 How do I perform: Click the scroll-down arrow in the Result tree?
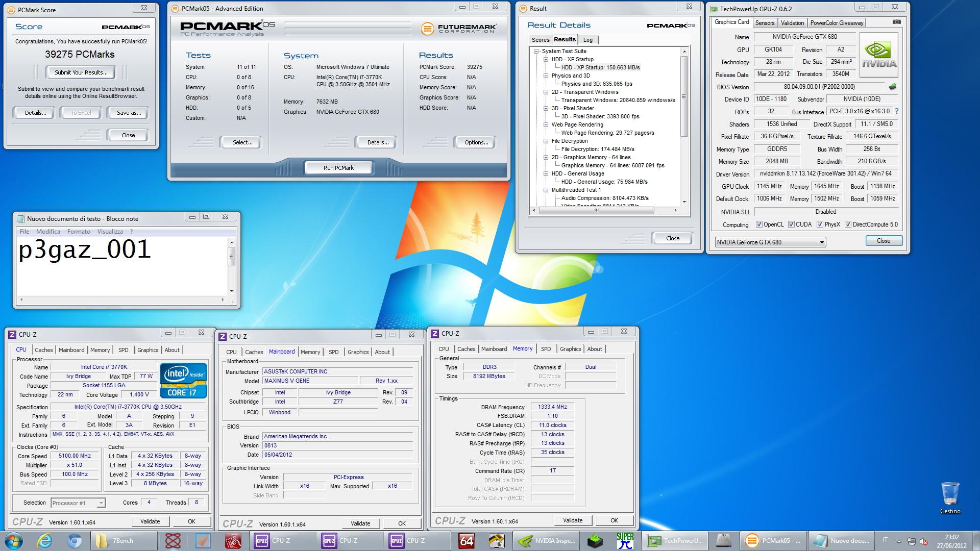[x=684, y=202]
